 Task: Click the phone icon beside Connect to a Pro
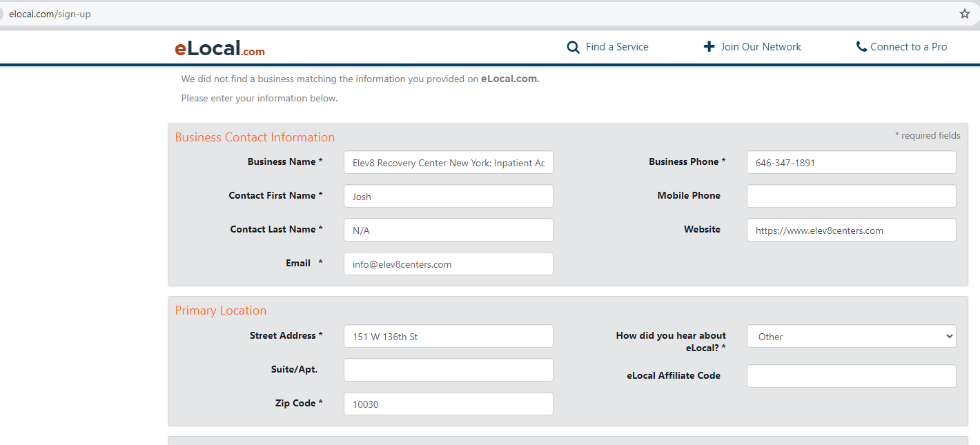click(x=861, y=47)
